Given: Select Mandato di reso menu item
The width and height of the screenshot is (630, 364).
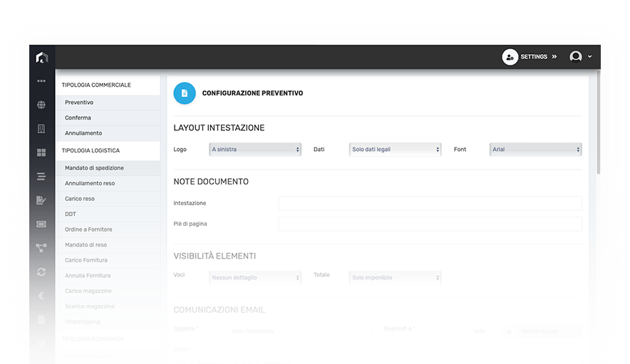Looking at the screenshot, I should point(108,244).
